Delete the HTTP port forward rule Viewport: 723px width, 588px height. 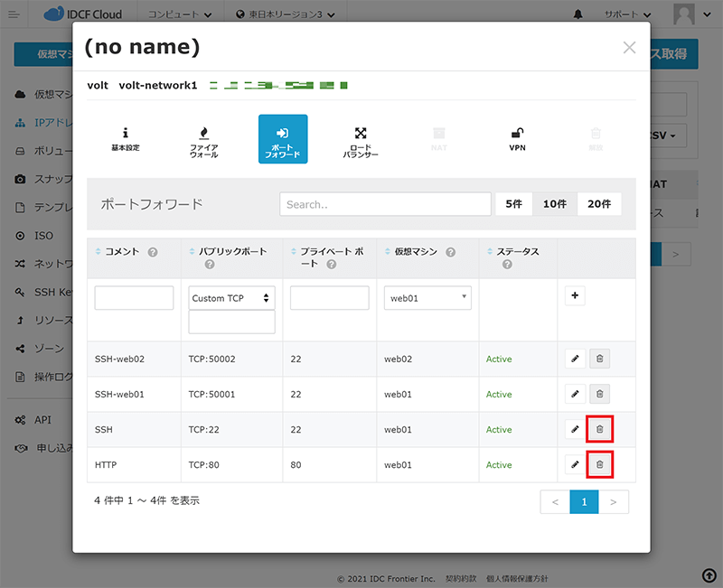coord(600,464)
